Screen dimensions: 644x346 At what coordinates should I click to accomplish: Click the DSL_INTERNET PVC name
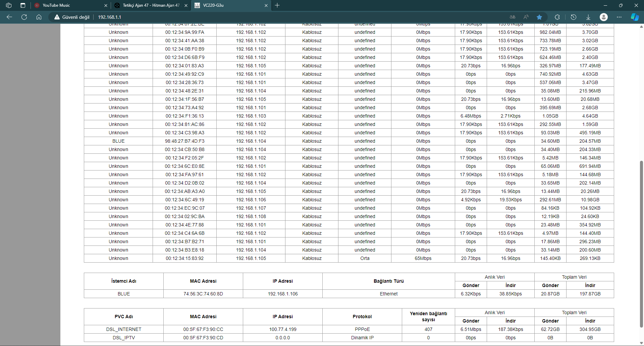[x=124, y=329]
